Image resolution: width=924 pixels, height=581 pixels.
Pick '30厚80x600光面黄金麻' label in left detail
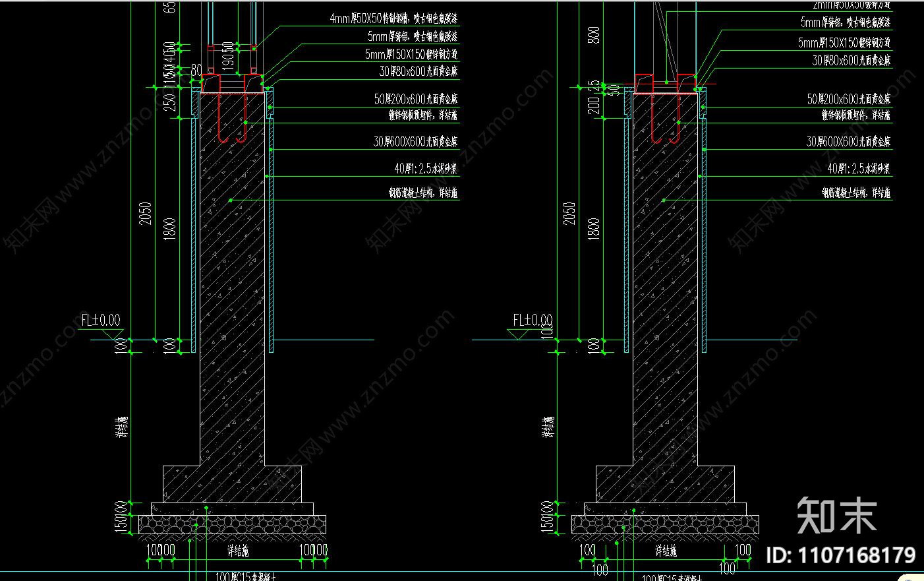point(418,71)
